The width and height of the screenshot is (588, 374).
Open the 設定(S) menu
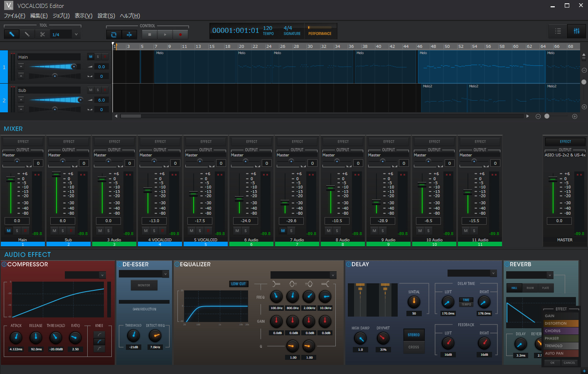(x=106, y=16)
